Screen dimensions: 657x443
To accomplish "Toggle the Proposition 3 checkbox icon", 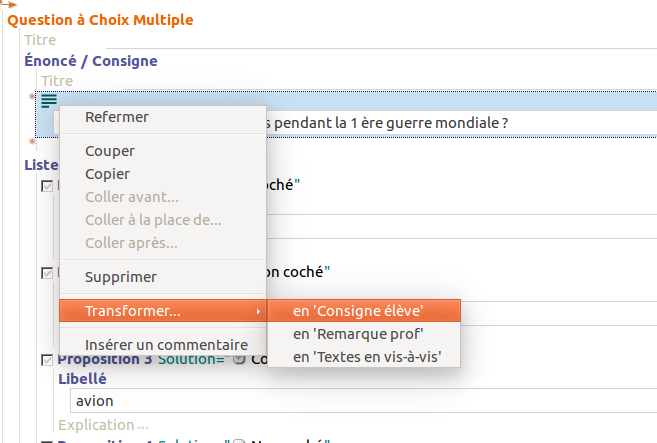I will (x=47, y=360).
